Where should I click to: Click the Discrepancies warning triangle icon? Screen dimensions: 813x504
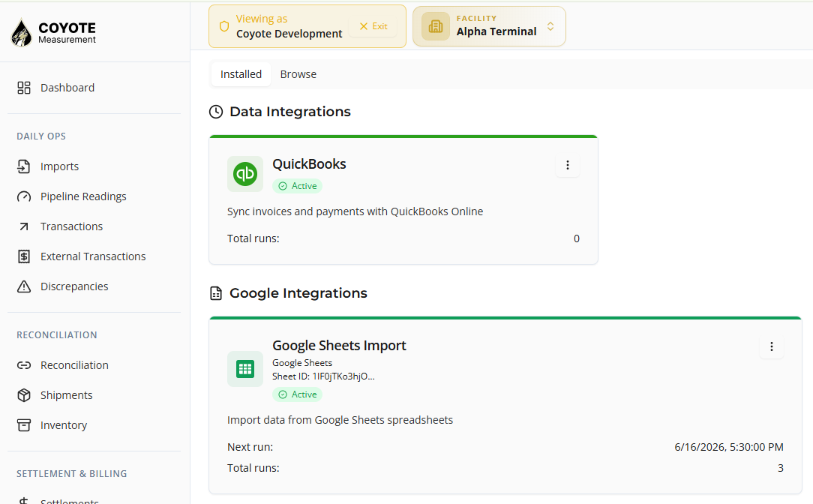point(24,286)
